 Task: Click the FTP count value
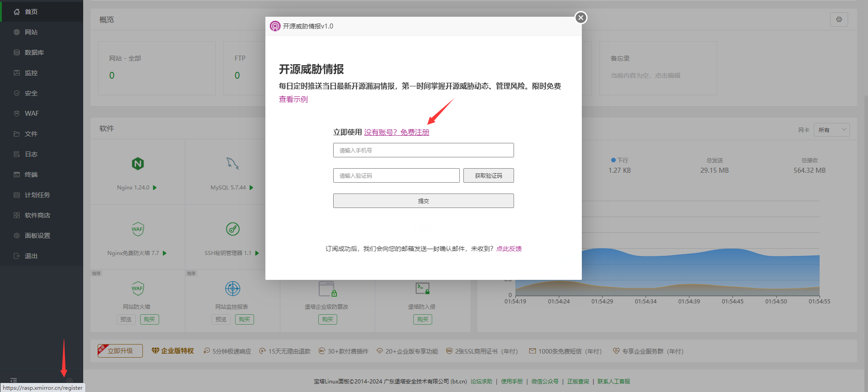click(x=237, y=76)
